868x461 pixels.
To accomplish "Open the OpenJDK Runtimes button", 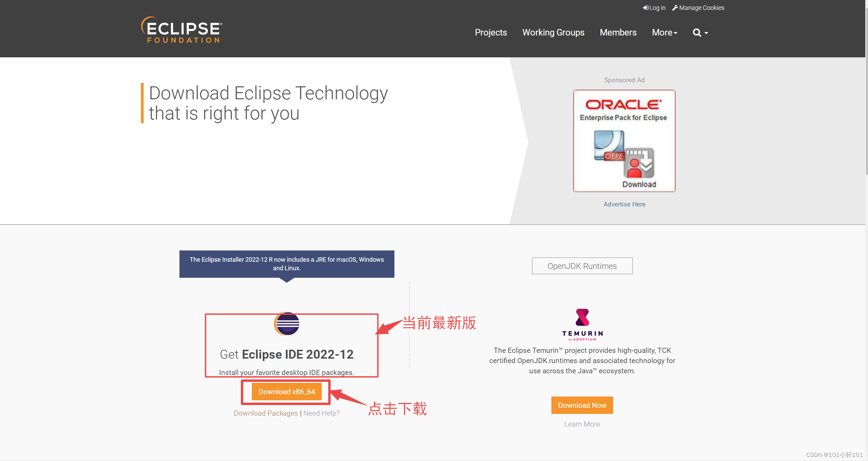I will pyautogui.click(x=582, y=266).
